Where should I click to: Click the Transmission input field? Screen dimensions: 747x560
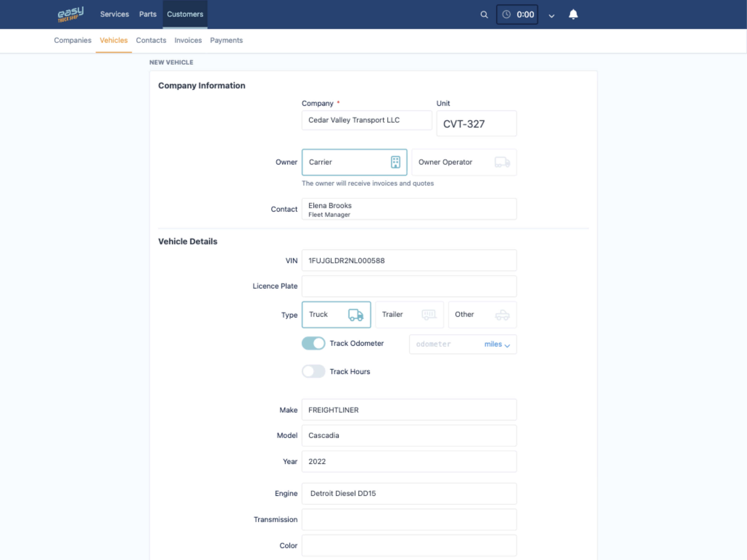click(409, 520)
